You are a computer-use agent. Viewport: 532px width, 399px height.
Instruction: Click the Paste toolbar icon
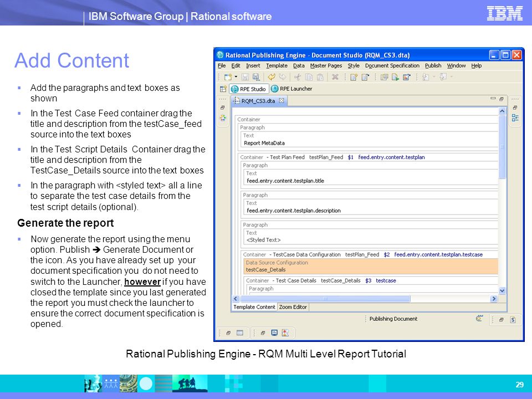320,77
